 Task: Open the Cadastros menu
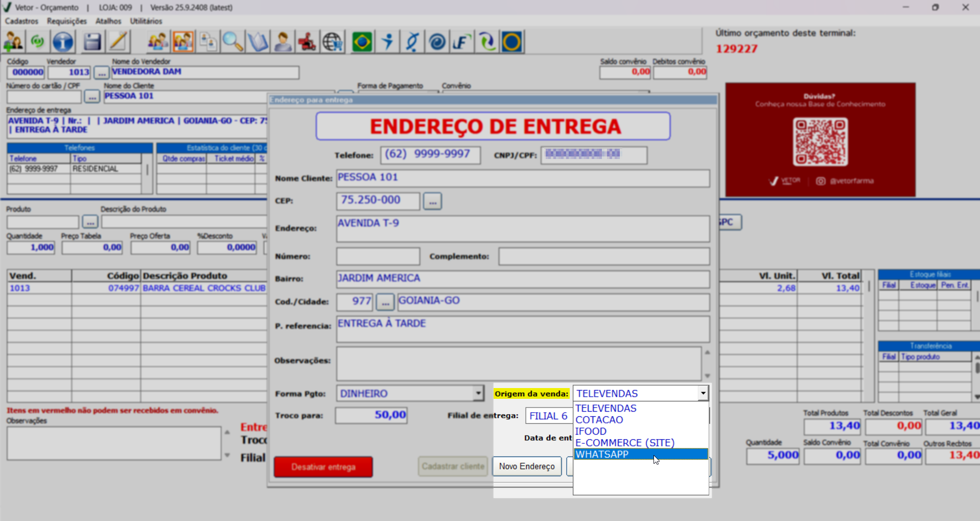click(x=21, y=21)
